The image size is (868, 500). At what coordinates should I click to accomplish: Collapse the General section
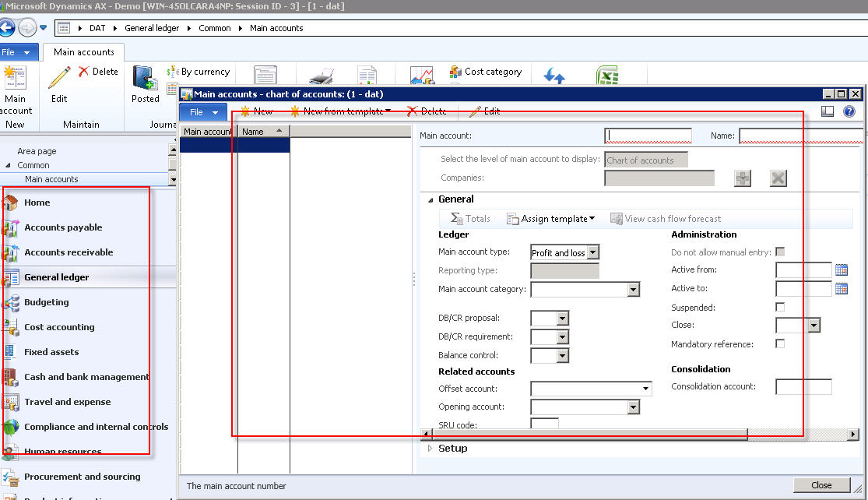[430, 200]
